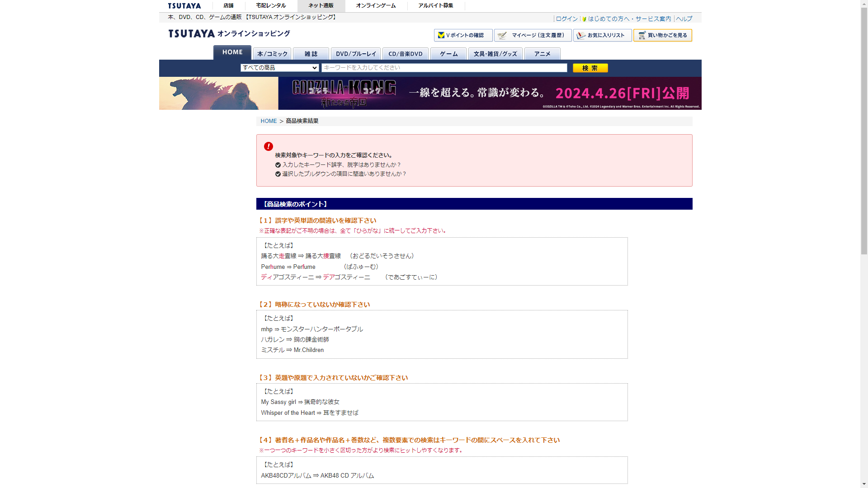Expand the すべての商品 category dropdown
The height and width of the screenshot is (488, 868).
[x=279, y=68]
